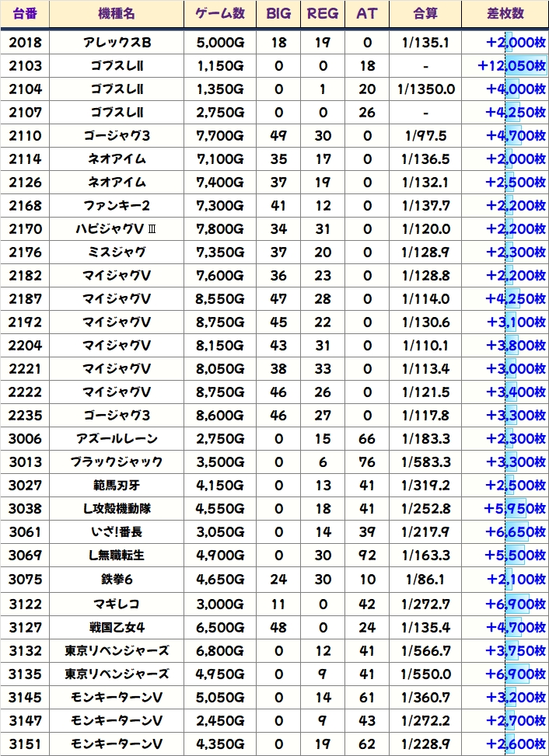Click the 範馬刃牙 machine name

point(117,486)
